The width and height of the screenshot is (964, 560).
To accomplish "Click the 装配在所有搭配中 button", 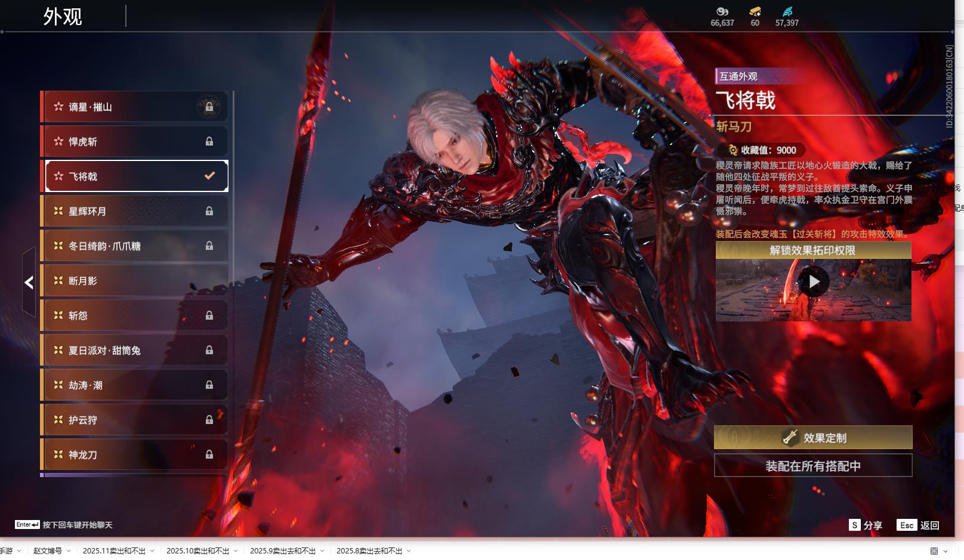I will pos(813,466).
